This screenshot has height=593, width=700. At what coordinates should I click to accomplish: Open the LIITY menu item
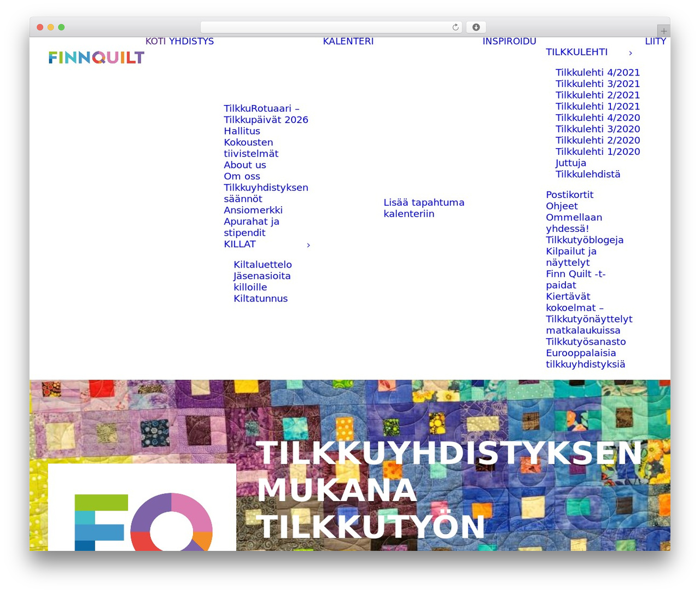tap(655, 41)
